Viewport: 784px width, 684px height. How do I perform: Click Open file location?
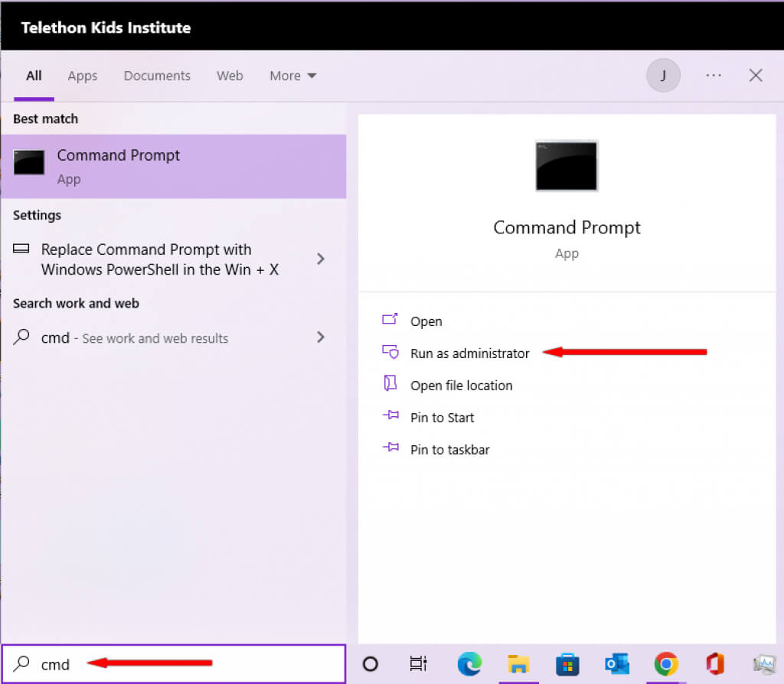[x=461, y=385]
